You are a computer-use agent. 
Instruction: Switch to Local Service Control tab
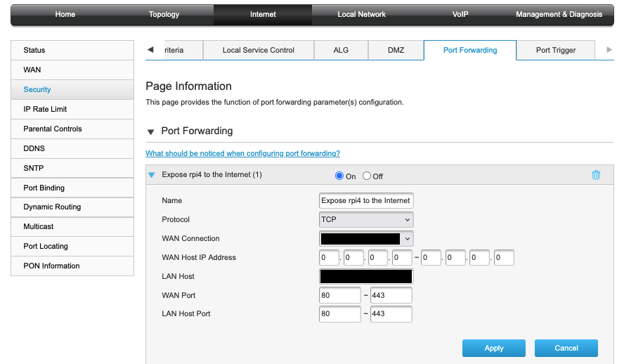pos(259,50)
